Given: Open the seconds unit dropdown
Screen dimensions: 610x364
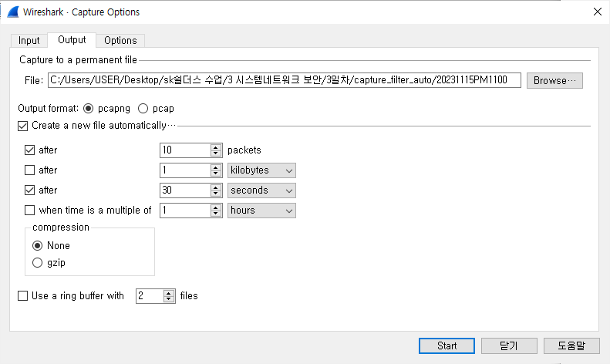Looking at the screenshot, I should click(x=261, y=190).
